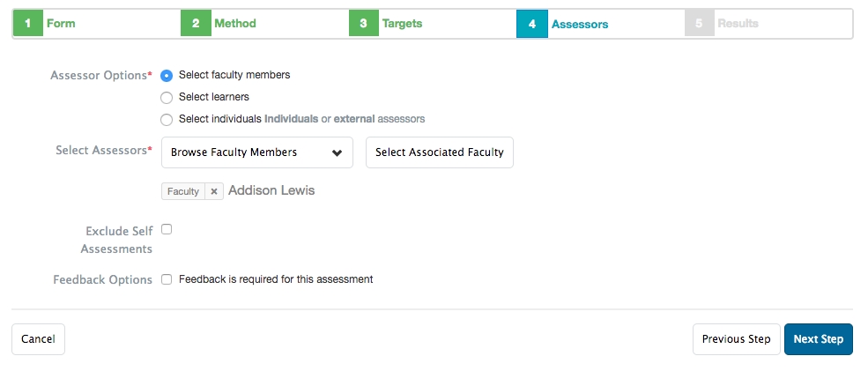Go to the Form step tab
This screenshot has height=371, width=868.
[x=61, y=24]
